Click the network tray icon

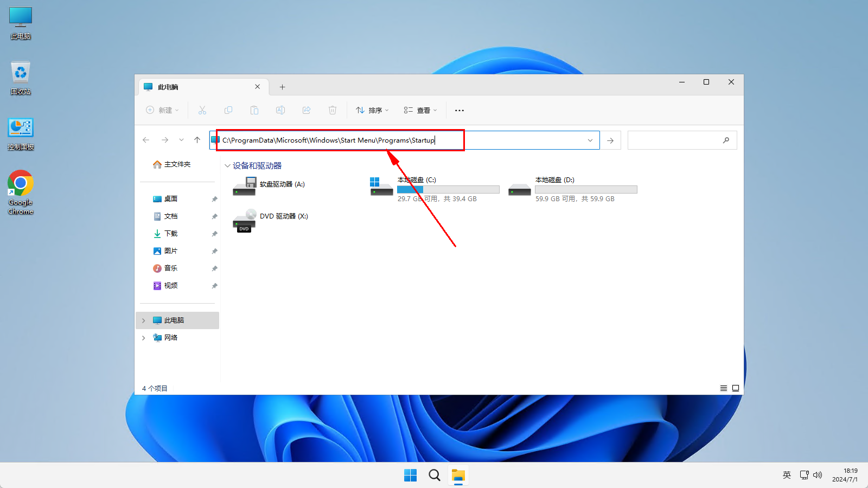(x=804, y=475)
